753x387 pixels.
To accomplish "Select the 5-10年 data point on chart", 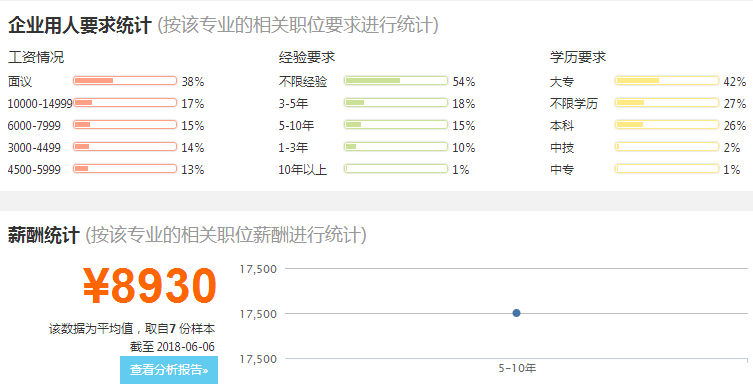I will coord(516,313).
